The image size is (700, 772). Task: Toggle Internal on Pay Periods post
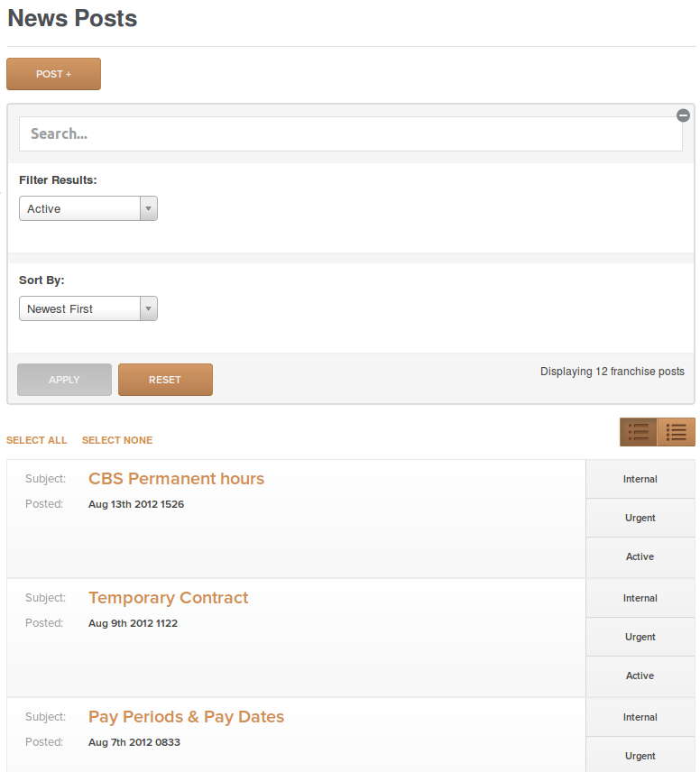640,717
